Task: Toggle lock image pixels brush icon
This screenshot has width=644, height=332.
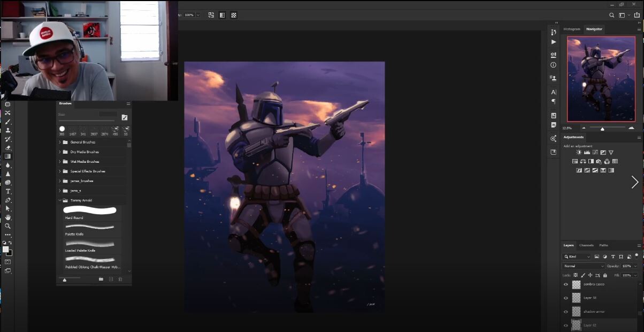Action: pyautogui.click(x=583, y=275)
